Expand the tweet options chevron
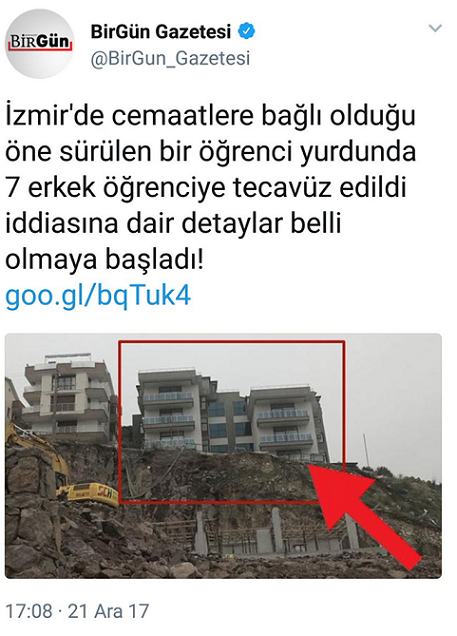Image resolution: width=457 pixels, height=636 pixels. (435, 28)
